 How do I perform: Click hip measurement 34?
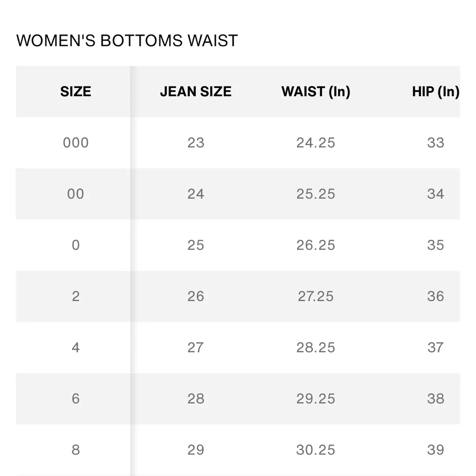coord(436,194)
